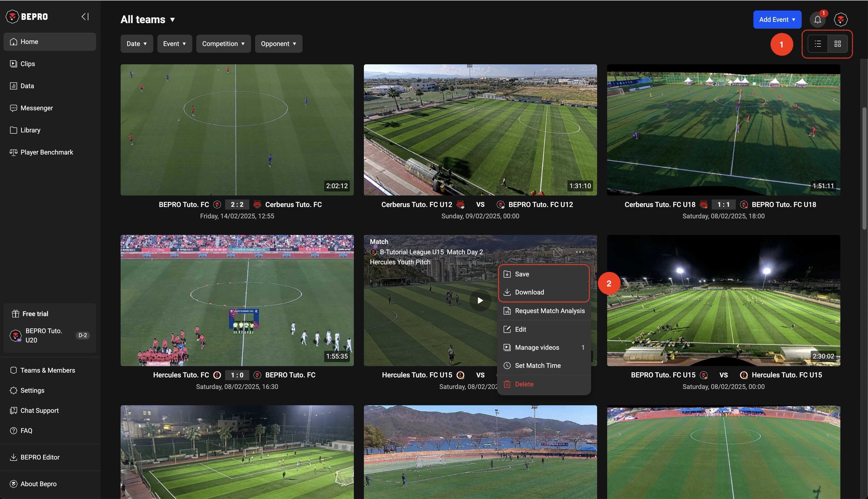Choose Request Match Analysis menu item
This screenshot has height=499, width=868.
(x=549, y=311)
